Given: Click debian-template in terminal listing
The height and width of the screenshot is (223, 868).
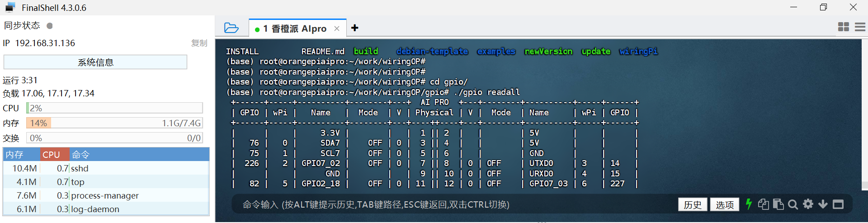Looking at the screenshot, I should coord(432,51).
